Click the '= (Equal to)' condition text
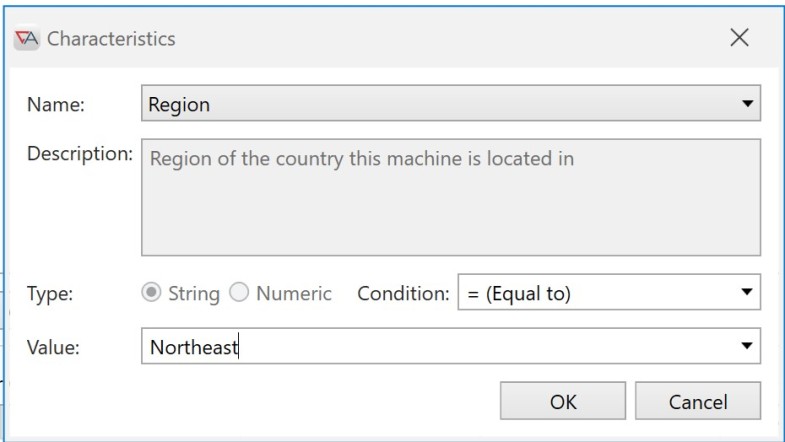785x442 pixels. tap(519, 293)
